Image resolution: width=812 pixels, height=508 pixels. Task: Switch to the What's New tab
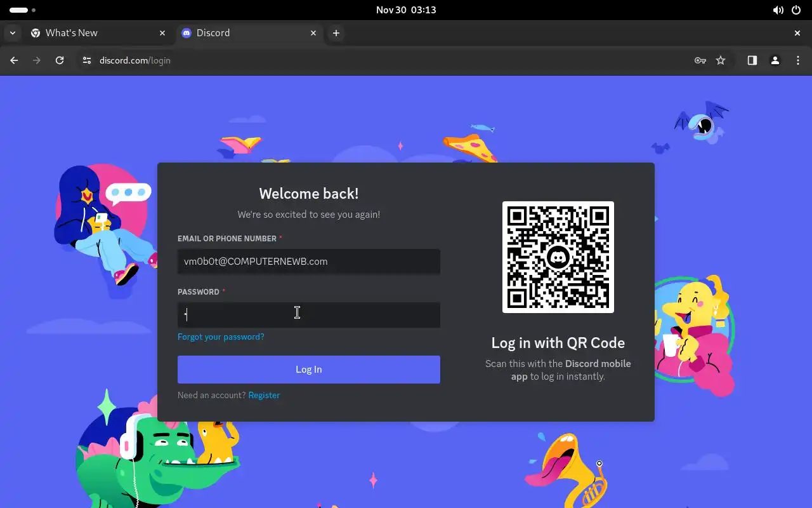click(x=98, y=33)
